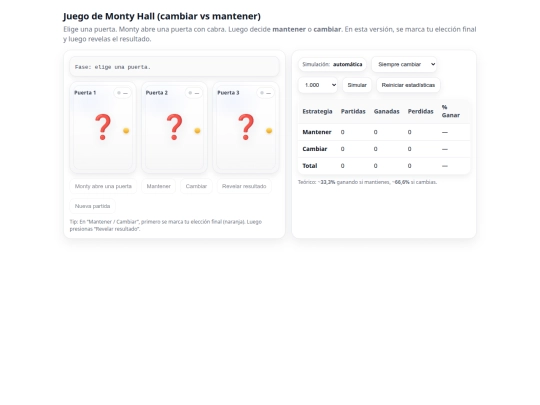Click the Mantener button
Viewport: 540px width, 405px height.
pos(158,186)
